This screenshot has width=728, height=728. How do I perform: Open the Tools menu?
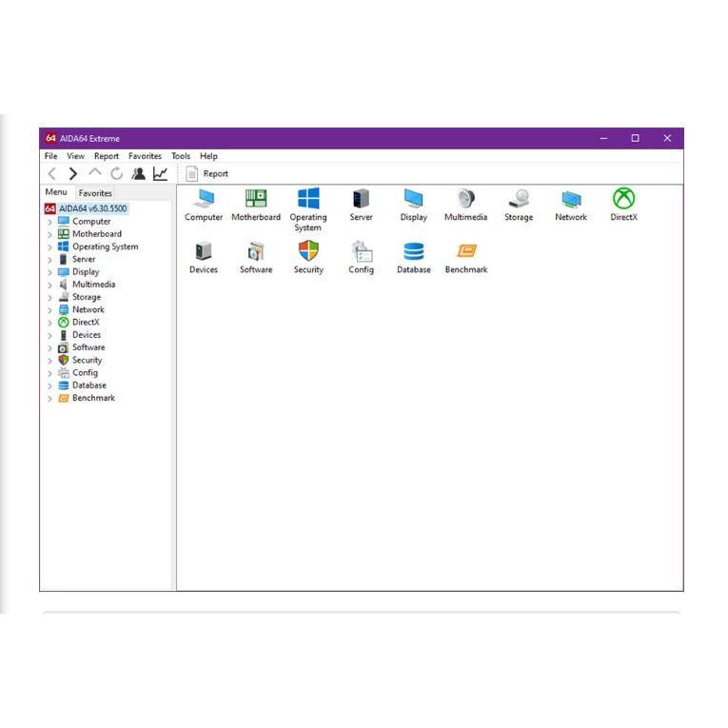tap(181, 156)
